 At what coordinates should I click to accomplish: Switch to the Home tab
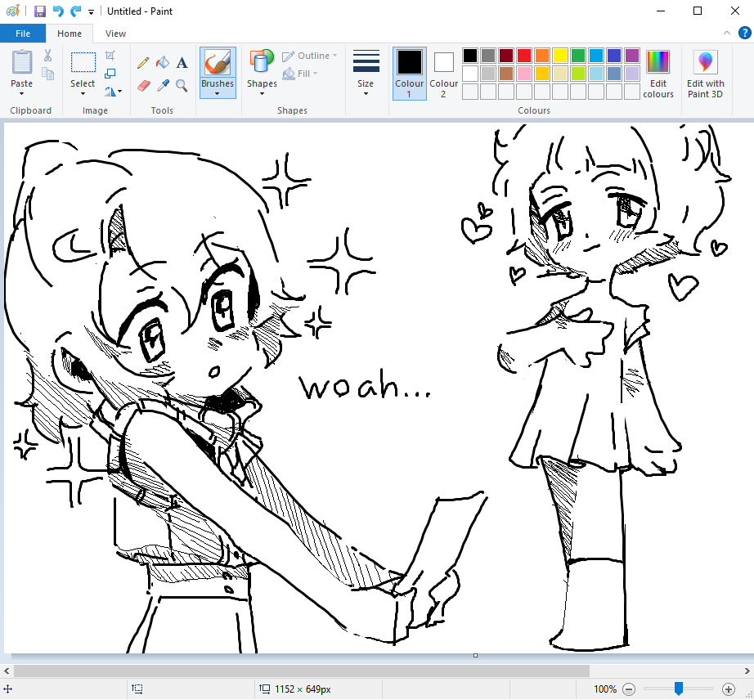pyautogui.click(x=70, y=34)
